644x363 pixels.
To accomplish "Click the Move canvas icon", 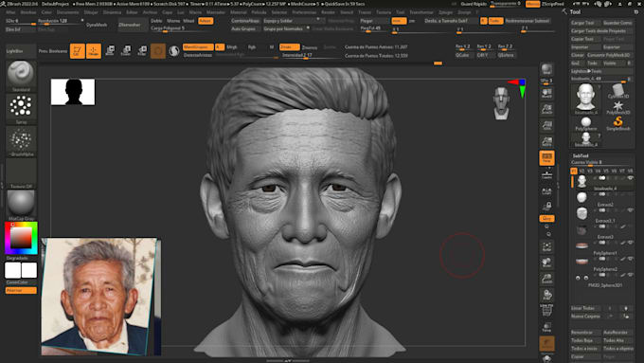I will coord(546,263).
